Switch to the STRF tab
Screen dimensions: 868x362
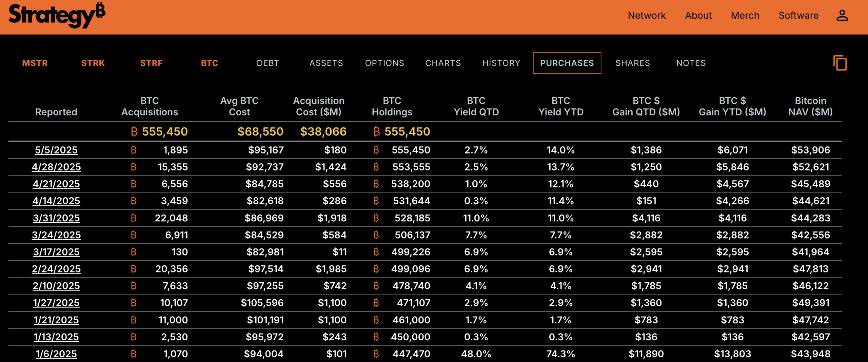151,63
